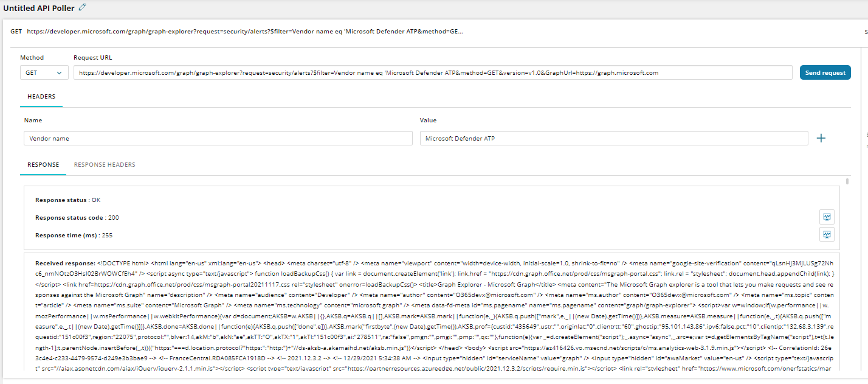Open the Method GET dropdown
Image resolution: width=868 pixels, height=384 pixels.
44,72
